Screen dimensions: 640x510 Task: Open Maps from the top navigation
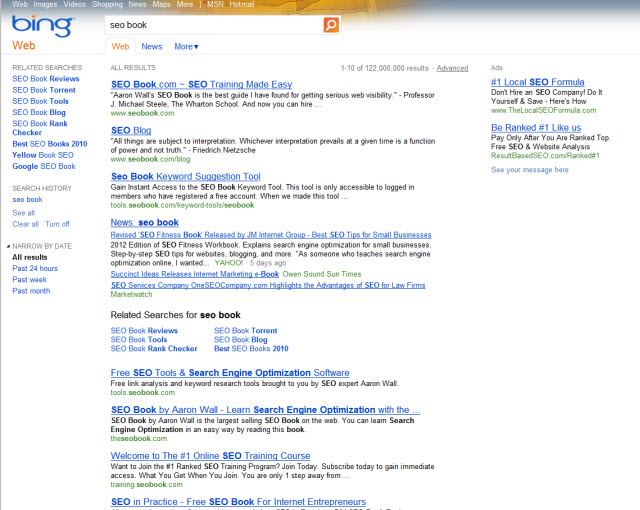click(161, 5)
